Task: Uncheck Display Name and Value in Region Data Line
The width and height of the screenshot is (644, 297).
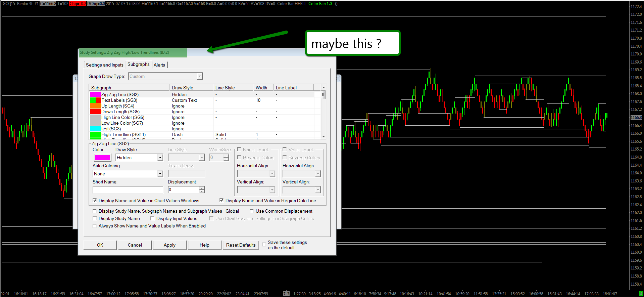Action: (221, 200)
